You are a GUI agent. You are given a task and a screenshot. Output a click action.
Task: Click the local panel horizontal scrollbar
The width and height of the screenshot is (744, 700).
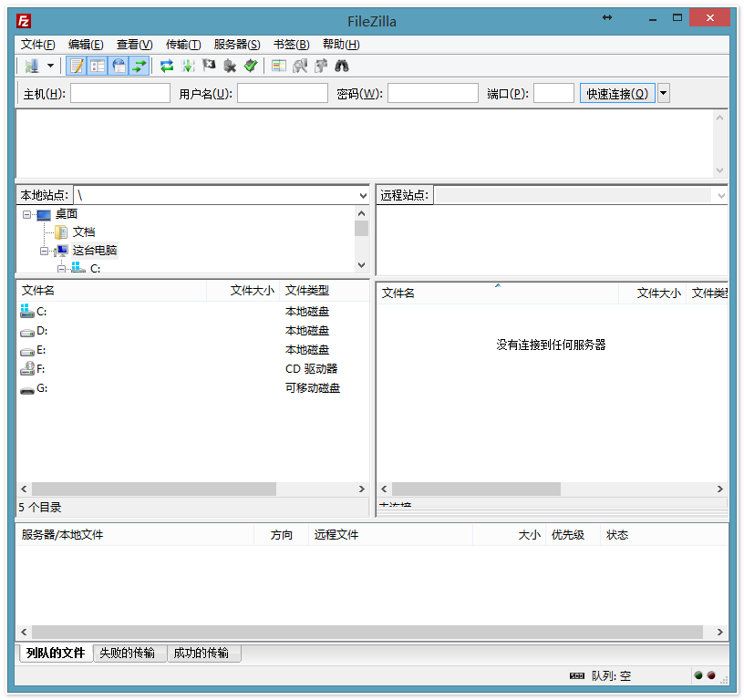tap(155, 489)
